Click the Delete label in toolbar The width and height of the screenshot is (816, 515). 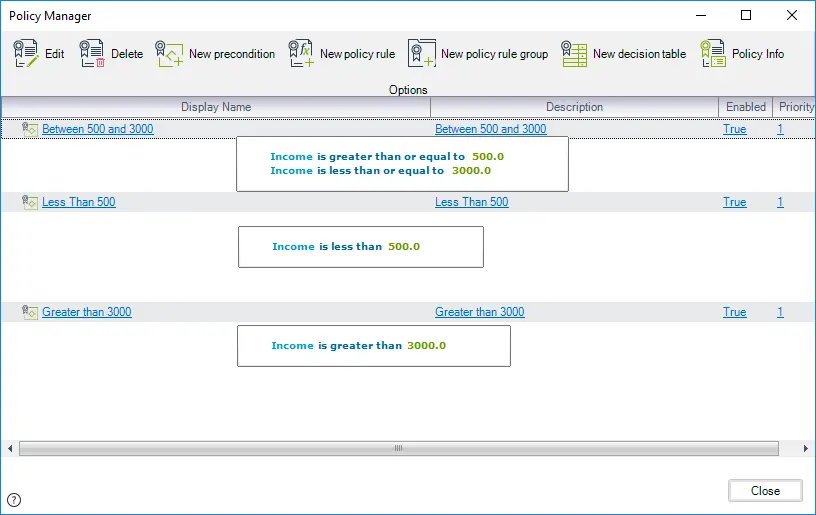[127, 54]
